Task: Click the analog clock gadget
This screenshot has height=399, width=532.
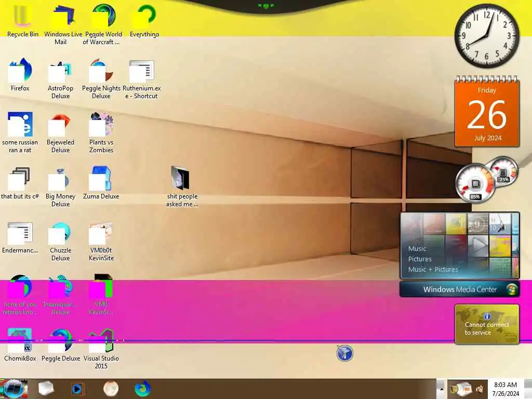Action: [486, 35]
